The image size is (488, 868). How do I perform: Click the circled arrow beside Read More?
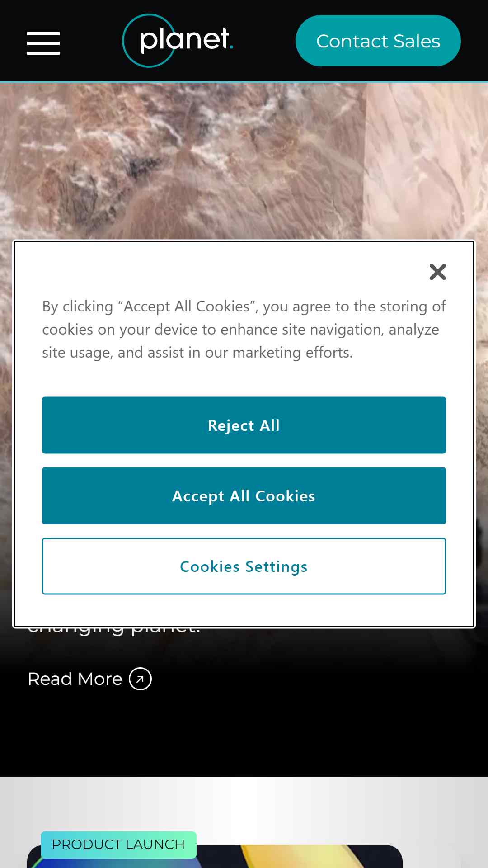click(x=140, y=679)
